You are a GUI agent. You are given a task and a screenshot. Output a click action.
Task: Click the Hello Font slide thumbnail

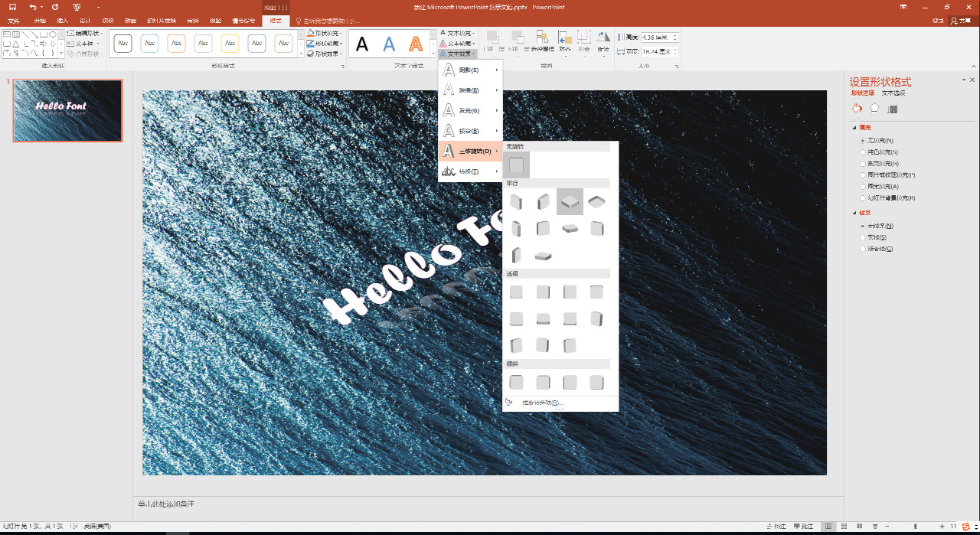[67, 110]
